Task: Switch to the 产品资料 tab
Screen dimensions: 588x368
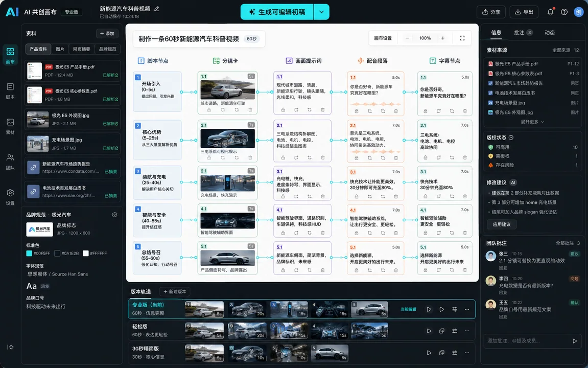Action: tap(38, 49)
